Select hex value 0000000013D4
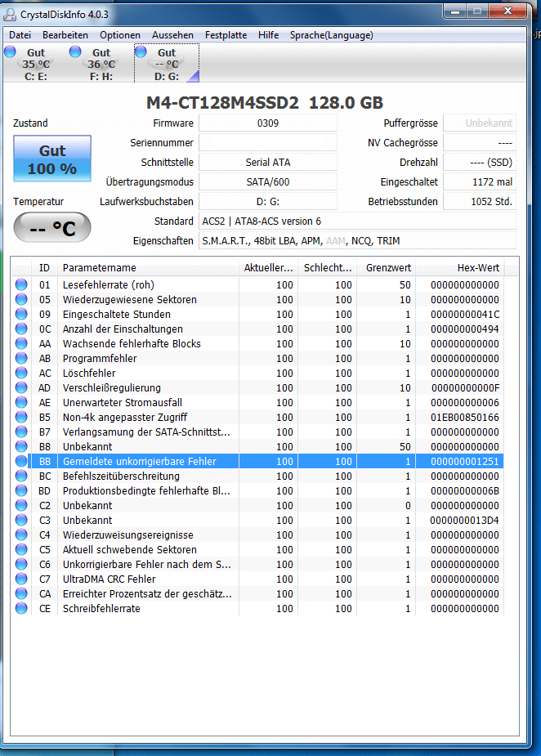541x756 pixels. 465,521
